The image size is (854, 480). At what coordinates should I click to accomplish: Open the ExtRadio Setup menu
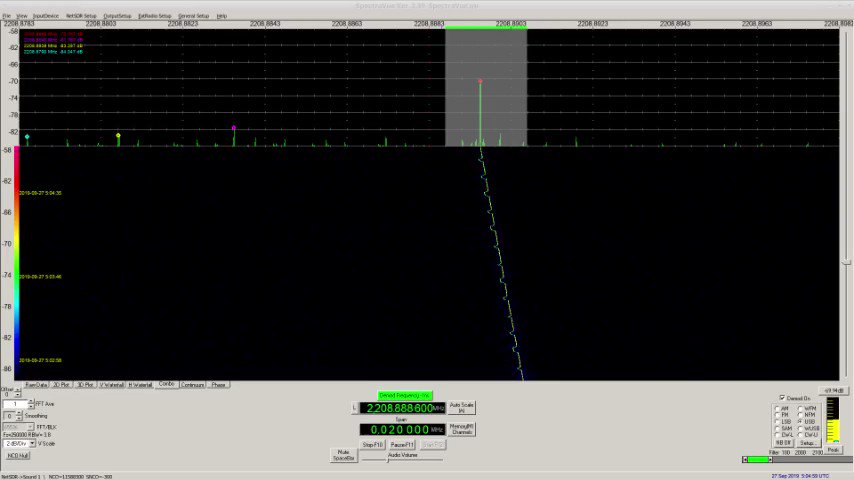(154, 16)
